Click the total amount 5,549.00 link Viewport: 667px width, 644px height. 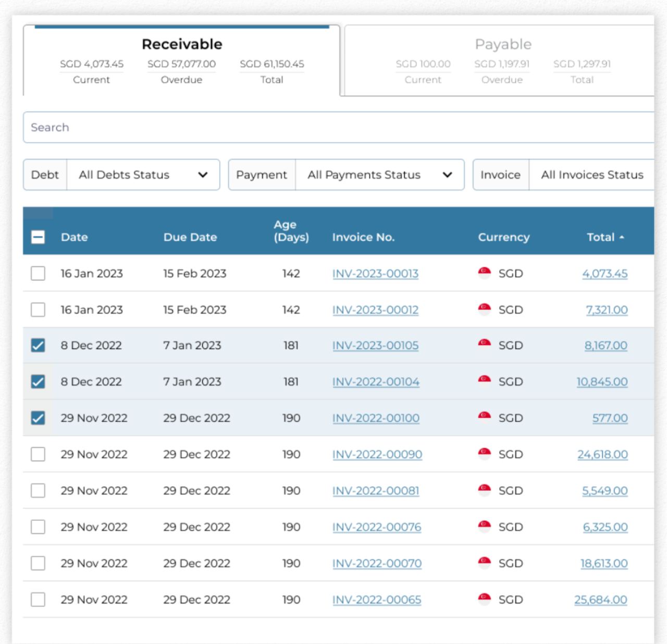click(604, 491)
